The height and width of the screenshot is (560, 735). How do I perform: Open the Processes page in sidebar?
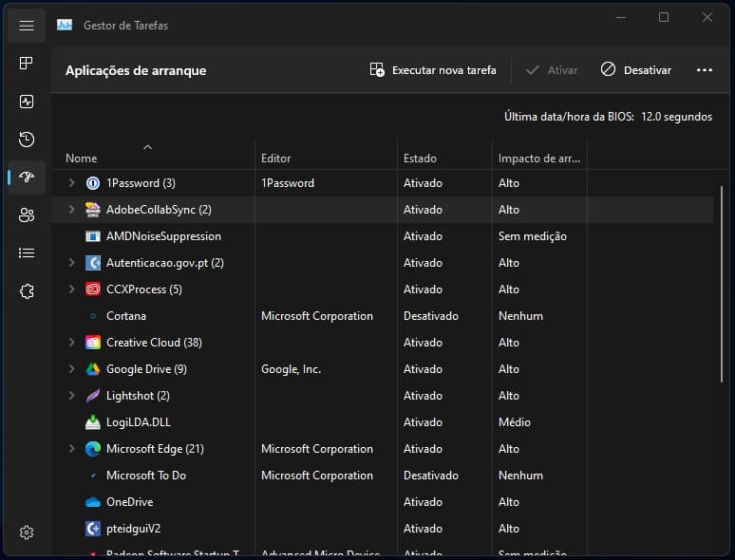[x=27, y=63]
